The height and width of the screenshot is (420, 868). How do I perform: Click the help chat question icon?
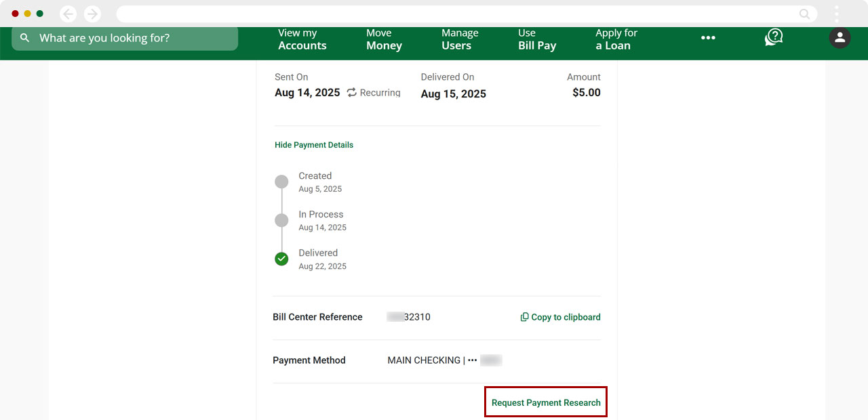(x=773, y=38)
